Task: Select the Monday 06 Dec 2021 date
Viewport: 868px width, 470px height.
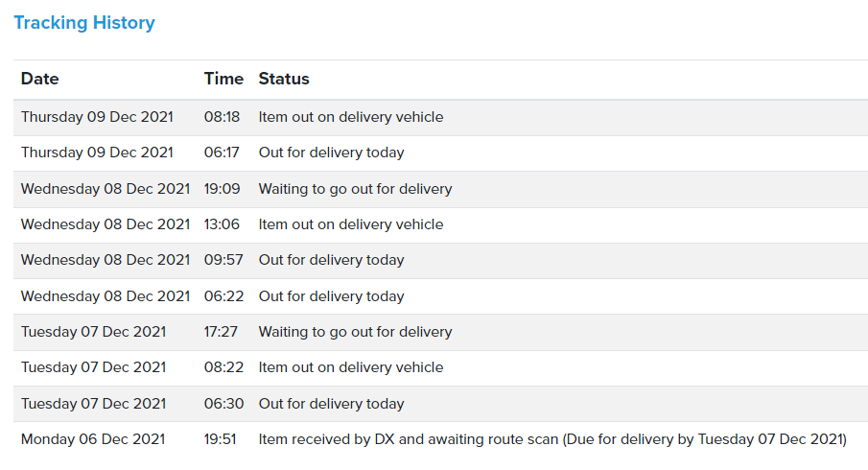Action: pos(93,439)
